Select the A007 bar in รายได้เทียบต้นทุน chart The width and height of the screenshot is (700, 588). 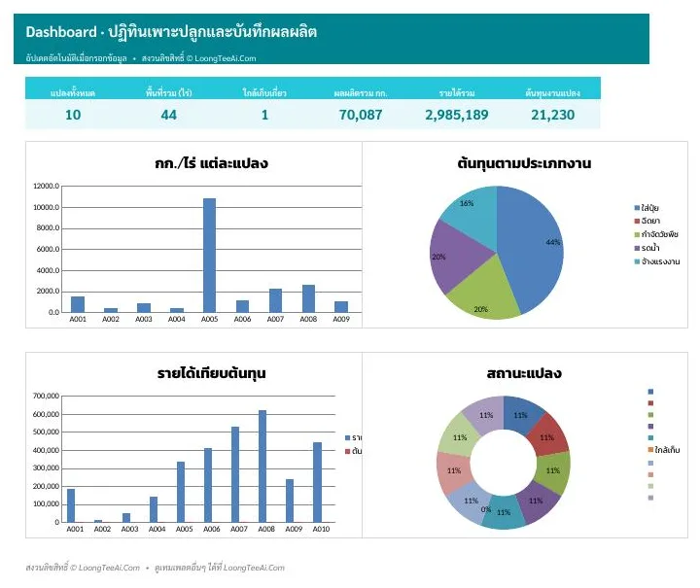tap(235, 474)
